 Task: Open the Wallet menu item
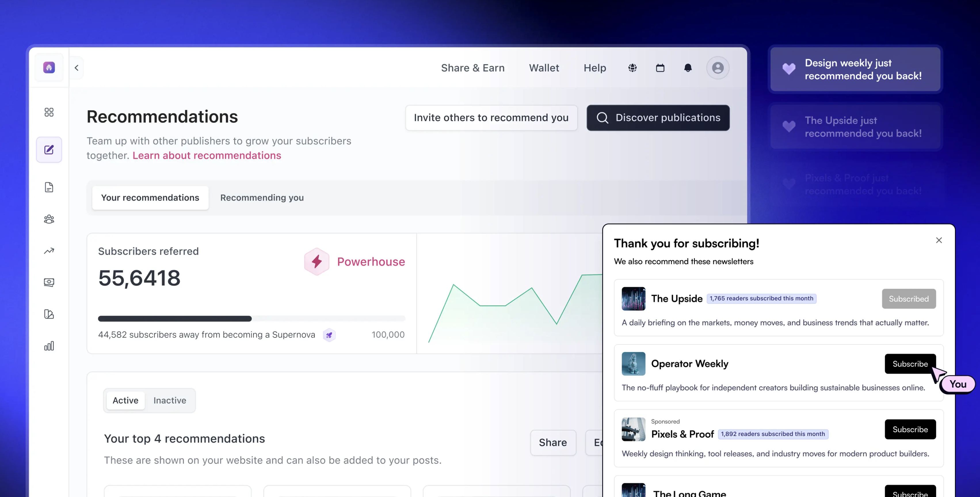pyautogui.click(x=544, y=68)
